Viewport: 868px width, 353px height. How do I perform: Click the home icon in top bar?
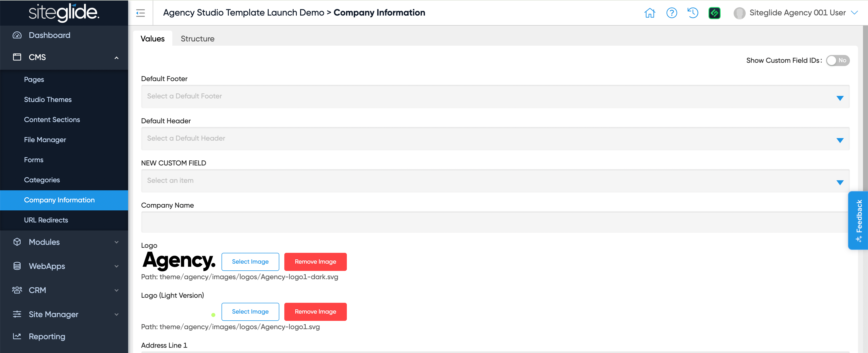coord(649,13)
